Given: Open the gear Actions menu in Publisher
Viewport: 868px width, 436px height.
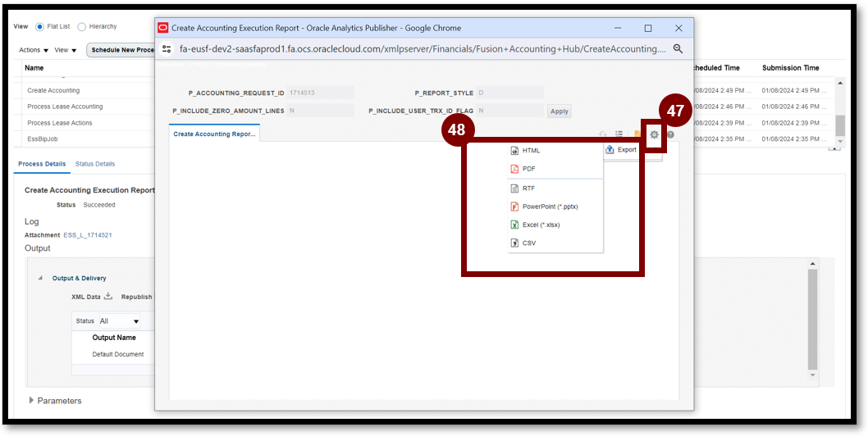Looking at the screenshot, I should [x=655, y=134].
